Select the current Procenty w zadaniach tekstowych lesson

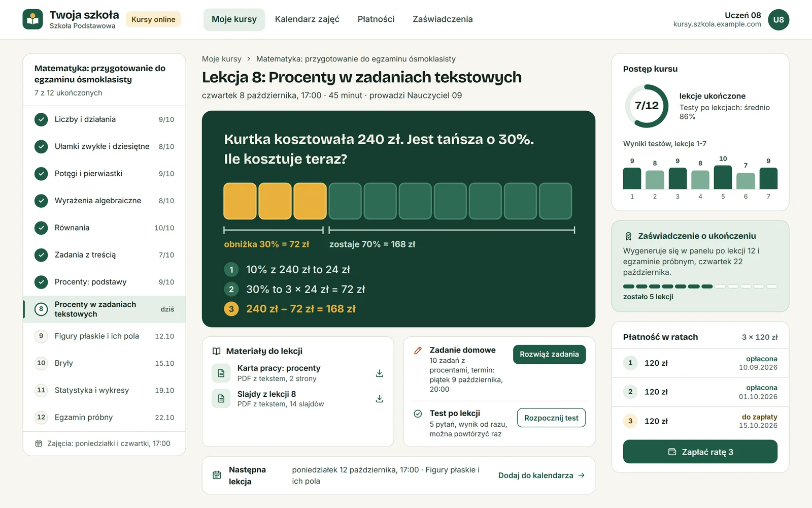click(105, 309)
